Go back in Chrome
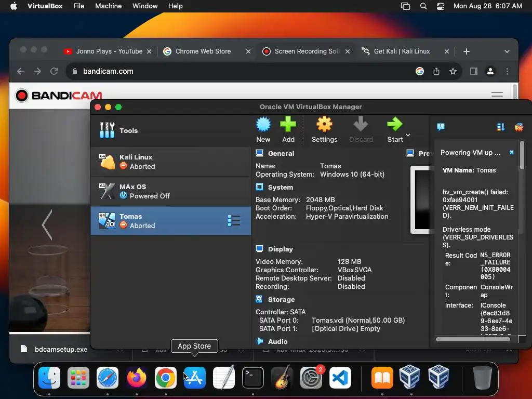The height and width of the screenshot is (399, 532). pyautogui.click(x=21, y=71)
